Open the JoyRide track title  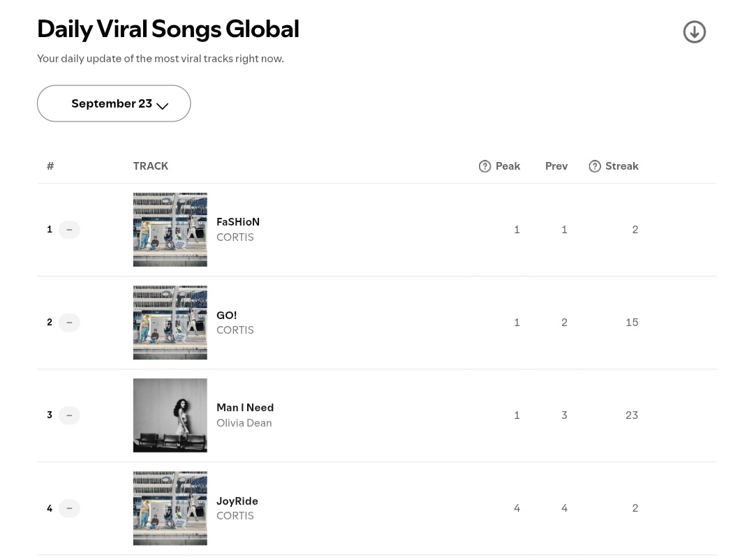coord(237,501)
